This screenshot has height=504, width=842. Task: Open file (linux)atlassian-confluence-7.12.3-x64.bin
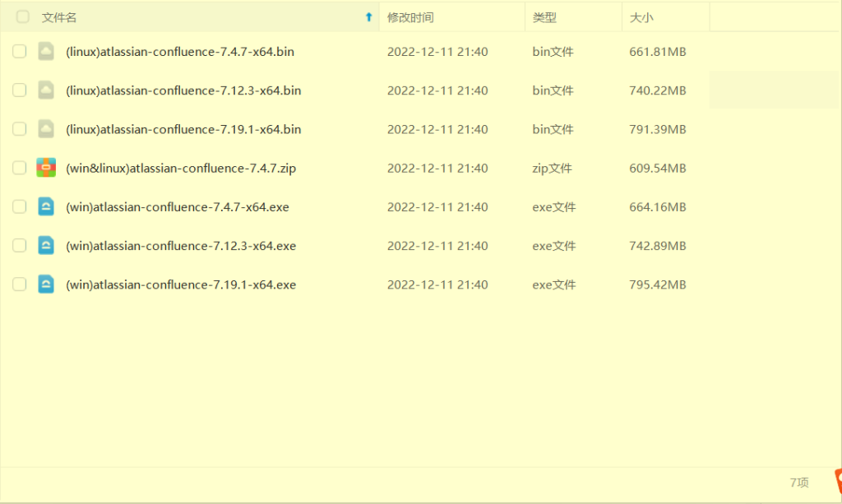(x=183, y=90)
